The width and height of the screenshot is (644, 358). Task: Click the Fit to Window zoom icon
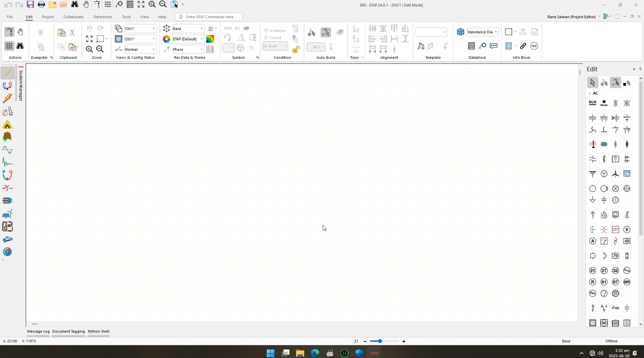pyautogui.click(x=89, y=39)
